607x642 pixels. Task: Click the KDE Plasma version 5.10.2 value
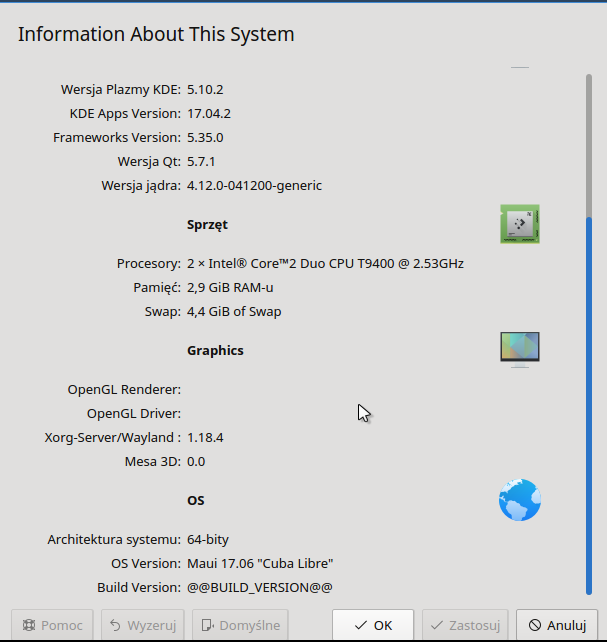point(205,90)
